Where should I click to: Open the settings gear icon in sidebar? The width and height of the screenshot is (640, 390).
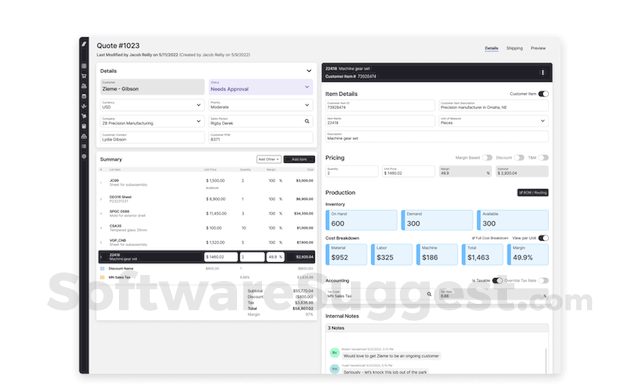click(x=84, y=156)
